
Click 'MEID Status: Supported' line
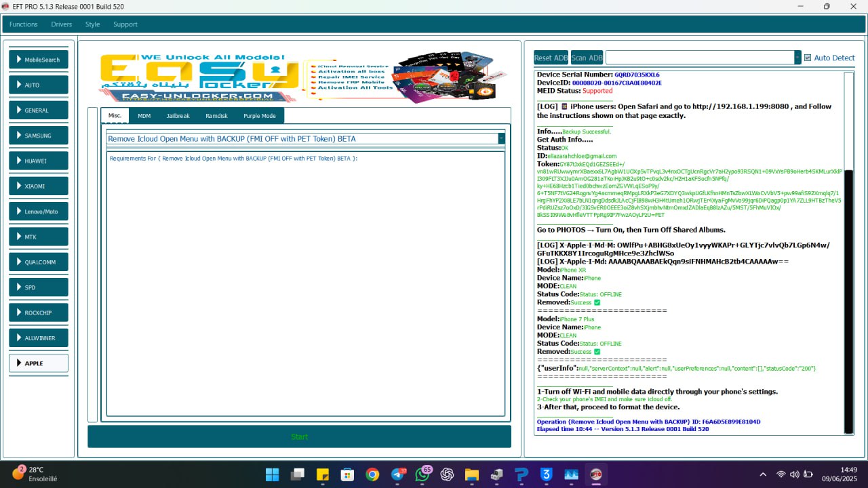click(574, 91)
